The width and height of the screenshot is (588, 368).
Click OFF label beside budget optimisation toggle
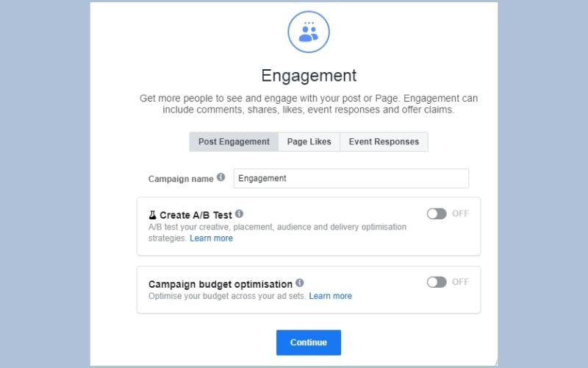pyautogui.click(x=460, y=282)
